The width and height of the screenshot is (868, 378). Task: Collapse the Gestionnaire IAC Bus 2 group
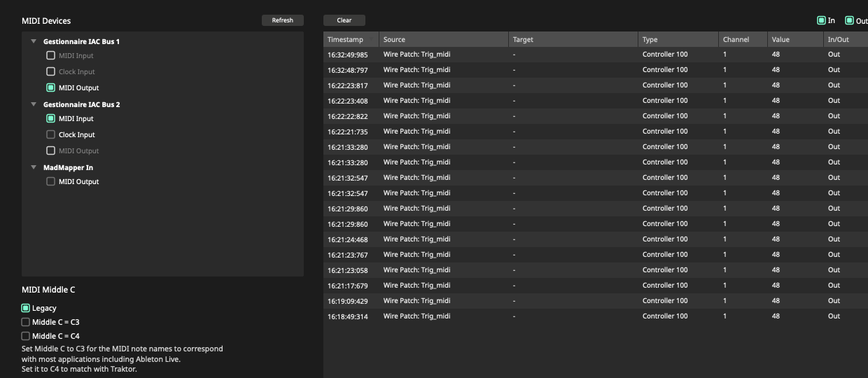[34, 104]
